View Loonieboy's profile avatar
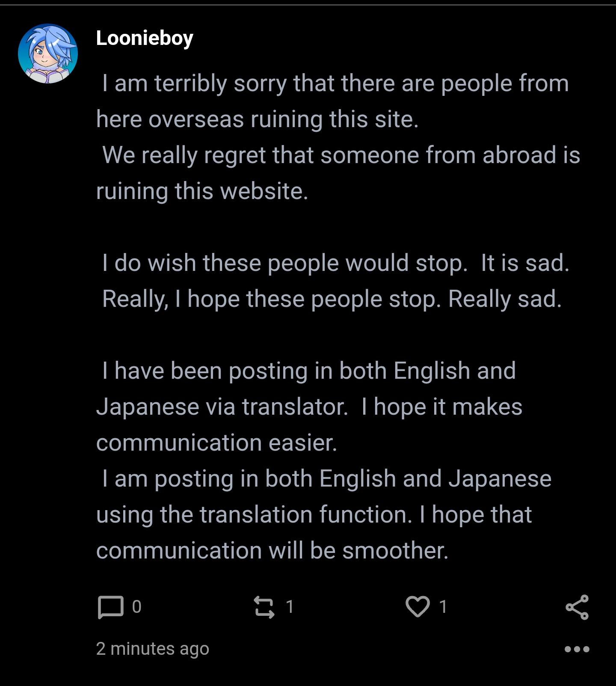The width and height of the screenshot is (616, 686). point(48,53)
